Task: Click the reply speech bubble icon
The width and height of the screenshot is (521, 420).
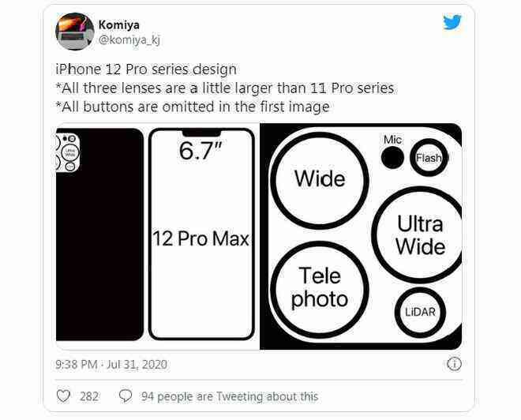Action: coord(126,396)
